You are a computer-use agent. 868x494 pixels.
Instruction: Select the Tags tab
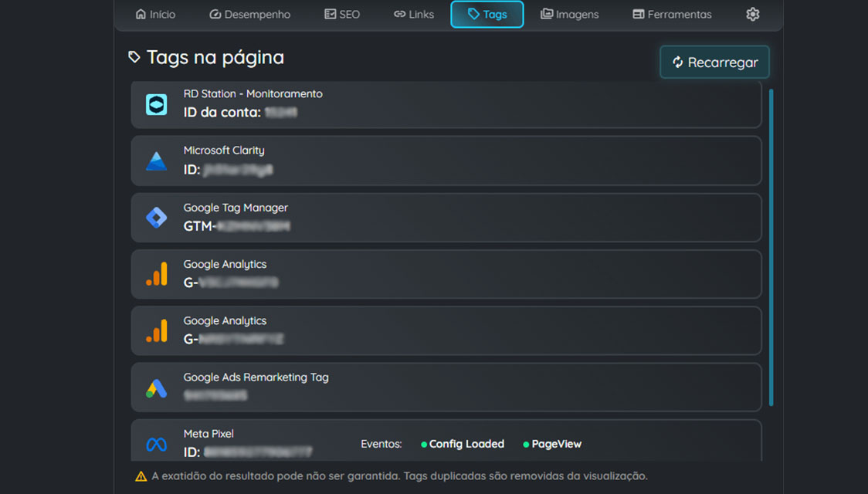pos(487,15)
